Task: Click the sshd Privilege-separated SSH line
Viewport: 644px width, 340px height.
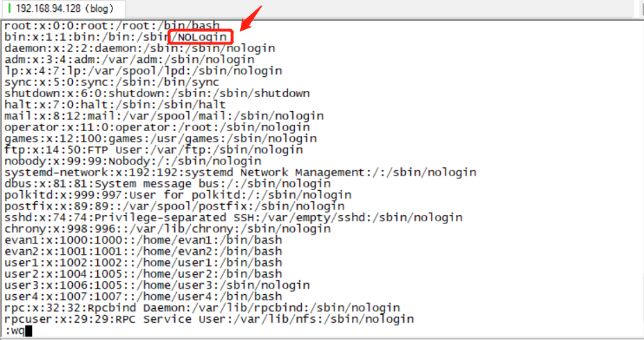Action: click(233, 218)
